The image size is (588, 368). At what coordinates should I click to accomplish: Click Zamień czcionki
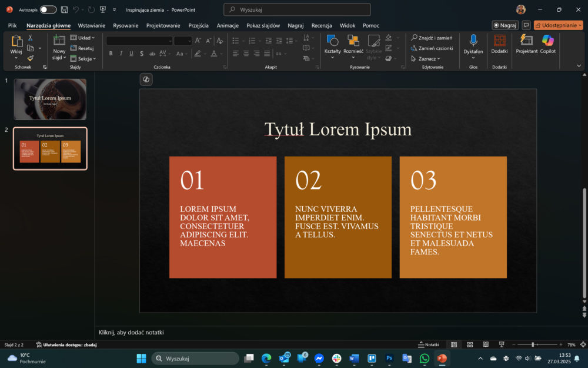[x=432, y=48]
